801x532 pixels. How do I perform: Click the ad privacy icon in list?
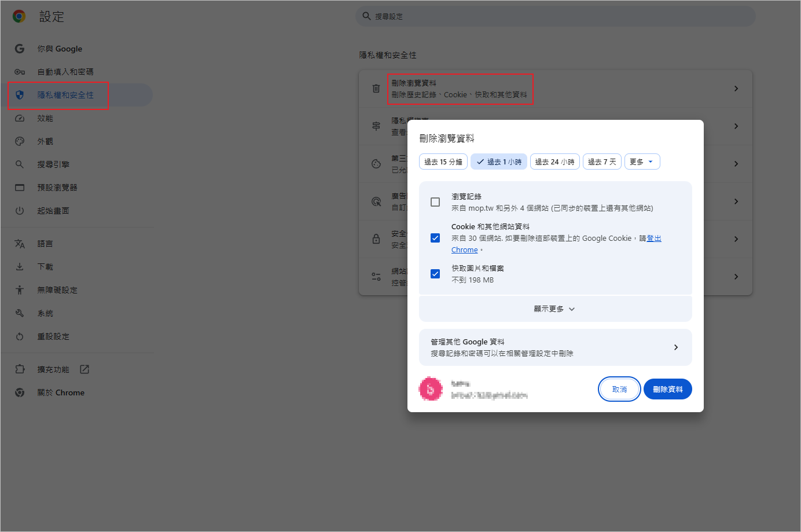(376, 201)
